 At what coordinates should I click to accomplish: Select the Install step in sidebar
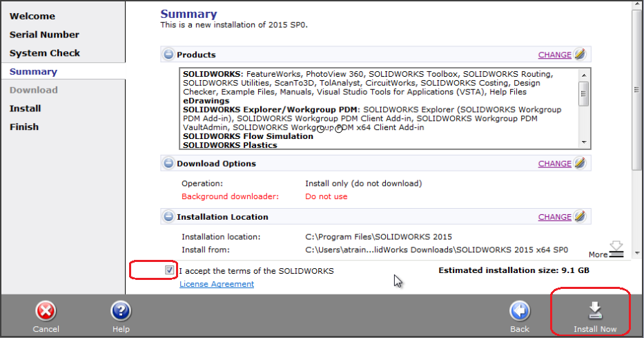(25, 109)
